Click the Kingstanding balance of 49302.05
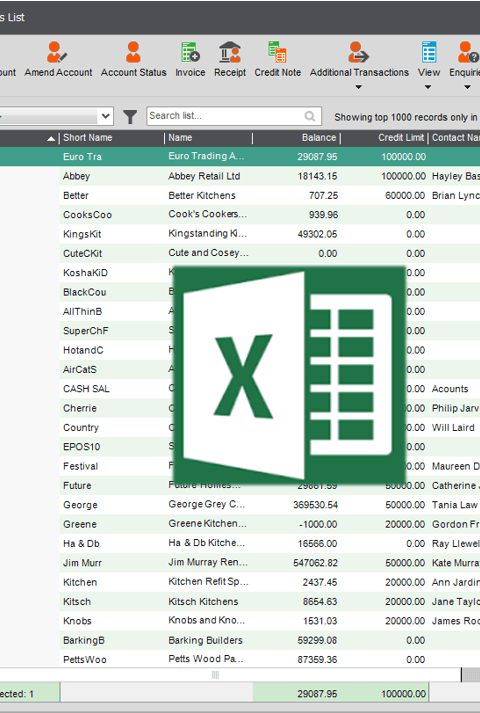The width and height of the screenshot is (480, 713). (317, 234)
